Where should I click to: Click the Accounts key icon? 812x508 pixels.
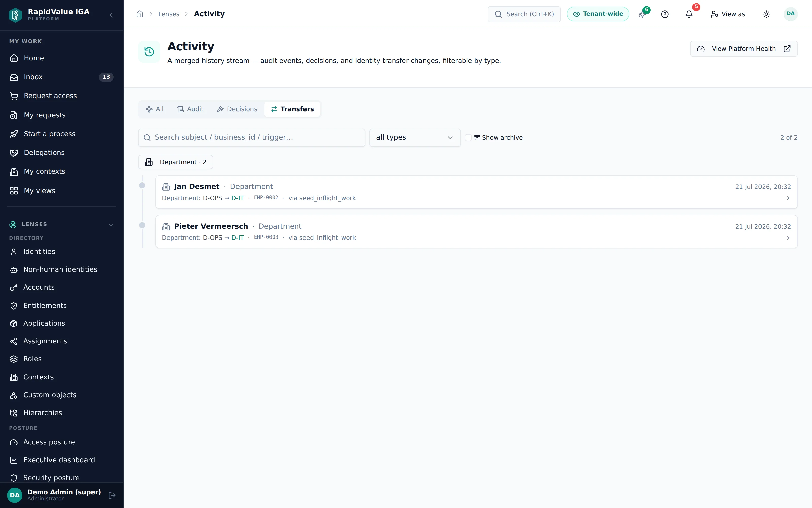(14, 288)
